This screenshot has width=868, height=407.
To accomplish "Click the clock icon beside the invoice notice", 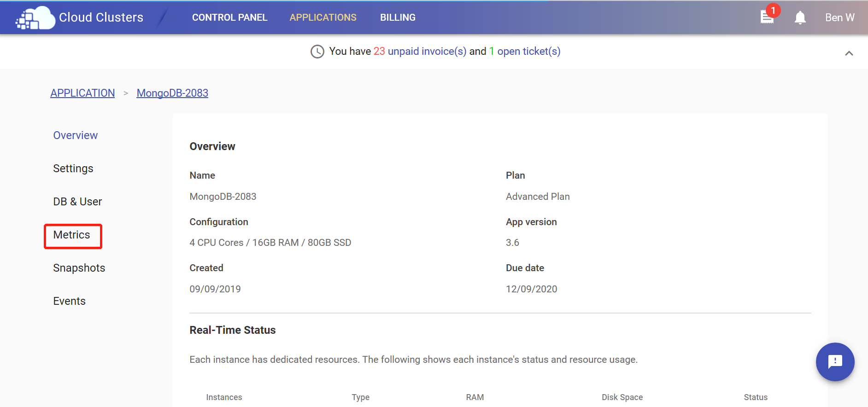I will [317, 52].
